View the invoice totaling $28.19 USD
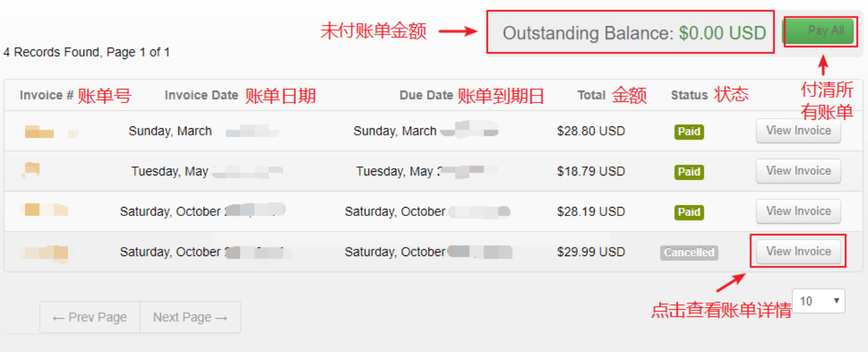Image resolution: width=868 pixels, height=352 pixels. pos(798,211)
